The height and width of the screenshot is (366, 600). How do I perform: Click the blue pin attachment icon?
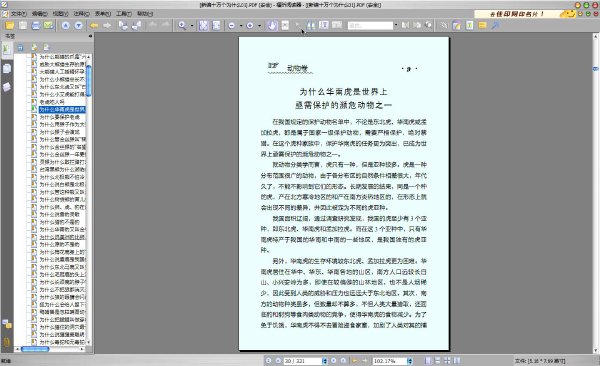(495, 26)
